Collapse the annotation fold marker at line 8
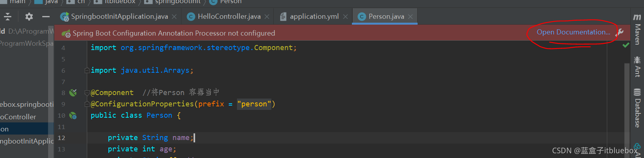The width and height of the screenshot is (644, 158). [x=87, y=93]
